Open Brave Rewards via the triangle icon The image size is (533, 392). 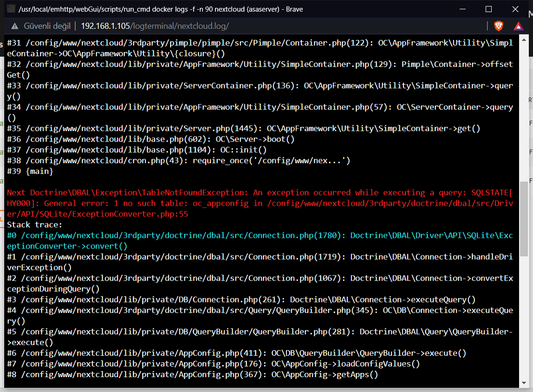(x=518, y=26)
